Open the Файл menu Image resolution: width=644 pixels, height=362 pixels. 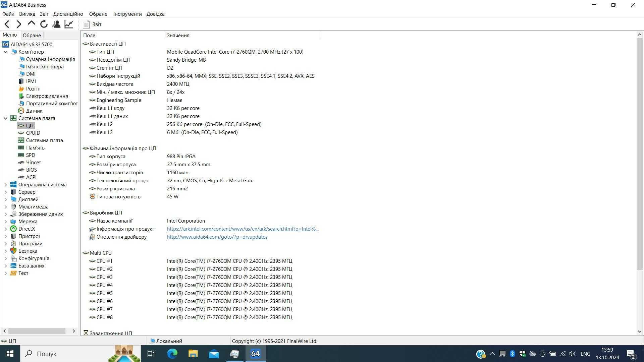[8, 14]
